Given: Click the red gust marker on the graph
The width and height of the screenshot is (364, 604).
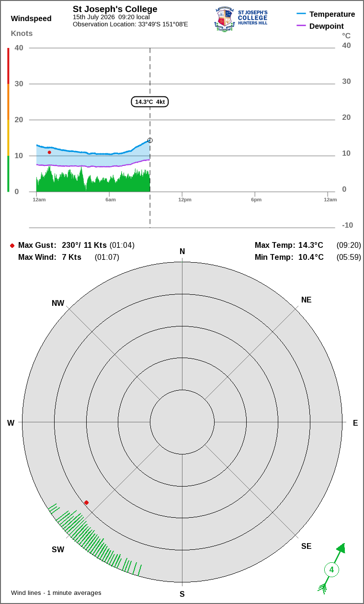Looking at the screenshot, I should [x=49, y=152].
